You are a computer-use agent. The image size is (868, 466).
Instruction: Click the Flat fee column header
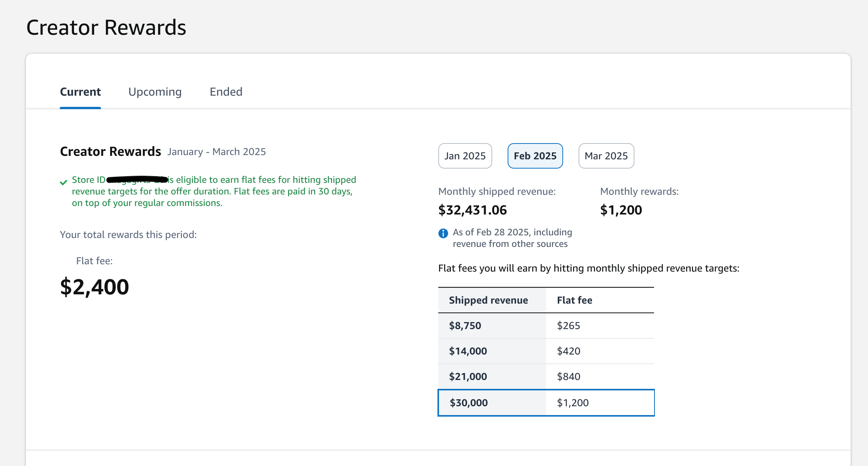(574, 300)
